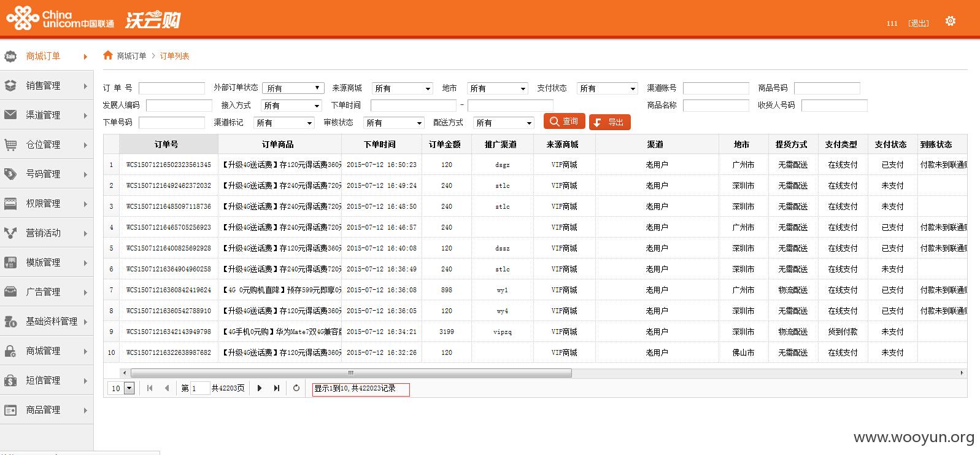Viewport: 980px width, 455px height.
Task: Refresh the order list
Action: [x=296, y=388]
